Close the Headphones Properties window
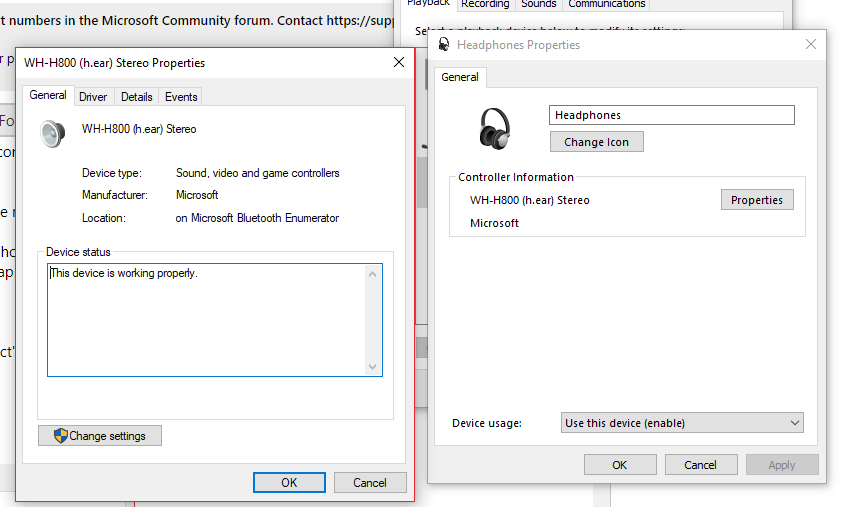The image size is (845, 507). (x=811, y=44)
